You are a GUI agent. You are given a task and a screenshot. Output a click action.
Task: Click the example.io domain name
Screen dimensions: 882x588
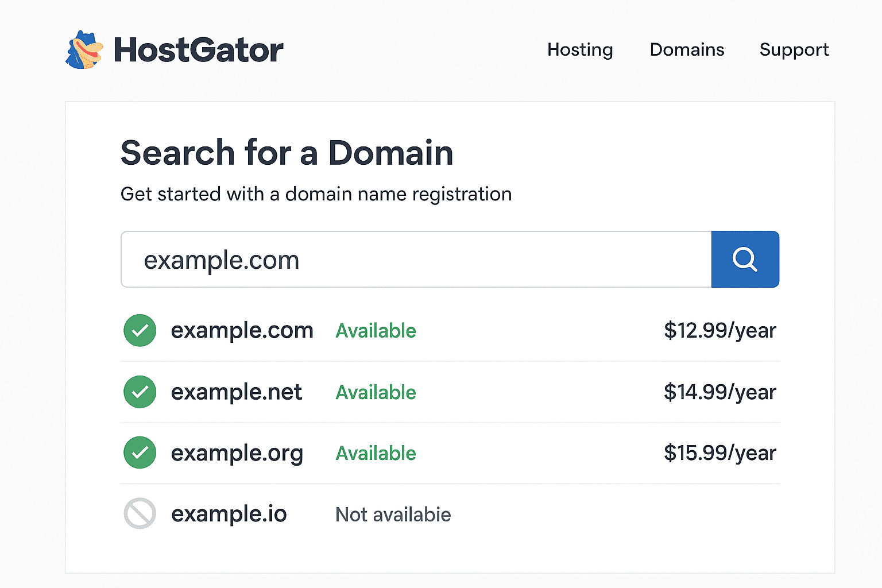click(229, 514)
